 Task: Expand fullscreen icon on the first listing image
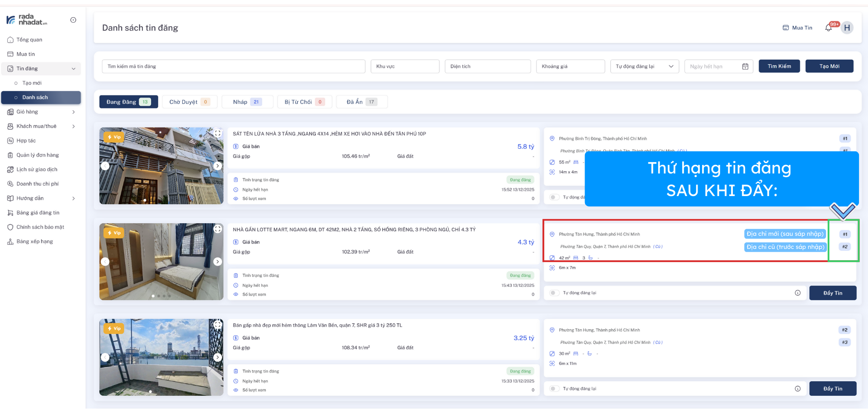point(217,133)
